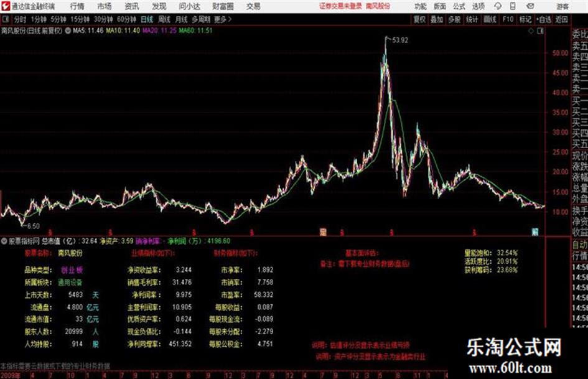The image size is (588, 379).
Task: Click the 股东人数 value 20999
Action: pos(74,332)
